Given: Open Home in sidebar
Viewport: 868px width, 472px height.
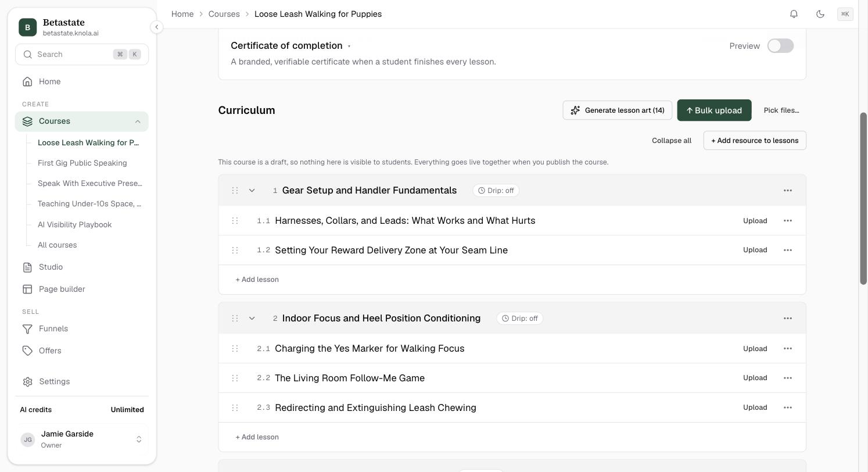Looking at the screenshot, I should [82, 82].
